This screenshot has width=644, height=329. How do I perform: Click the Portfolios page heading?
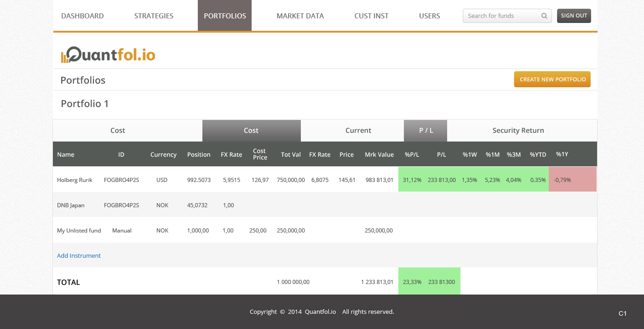pyautogui.click(x=83, y=80)
